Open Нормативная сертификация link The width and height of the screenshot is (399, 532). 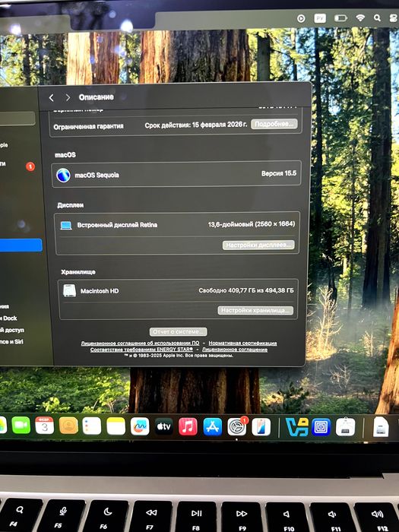coord(242,343)
